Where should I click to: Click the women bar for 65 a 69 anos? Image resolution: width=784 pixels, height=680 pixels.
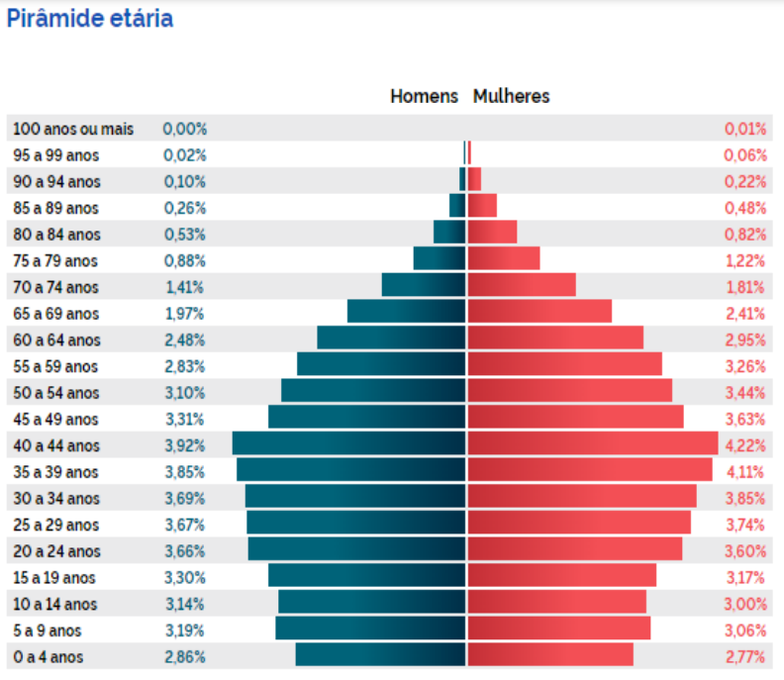[540, 311]
